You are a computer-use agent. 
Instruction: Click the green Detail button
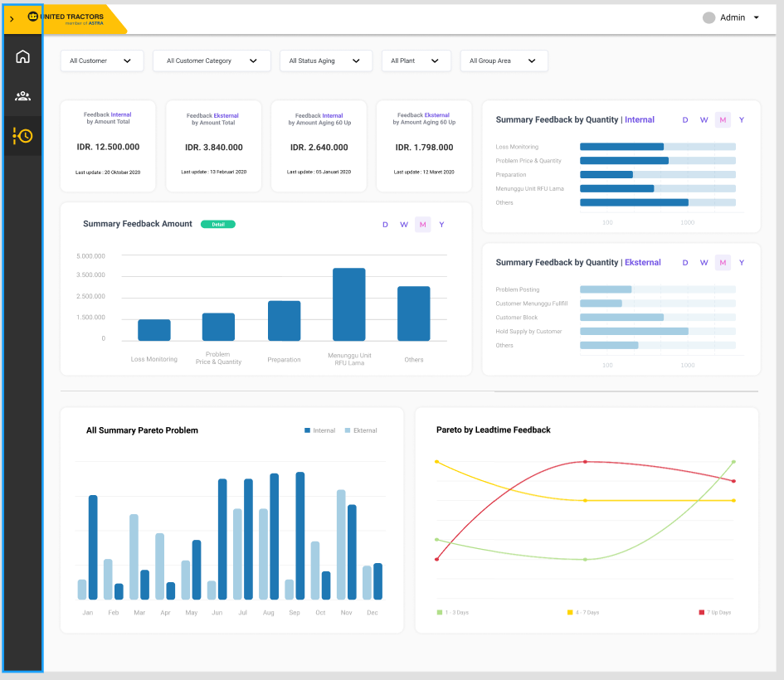click(x=218, y=225)
